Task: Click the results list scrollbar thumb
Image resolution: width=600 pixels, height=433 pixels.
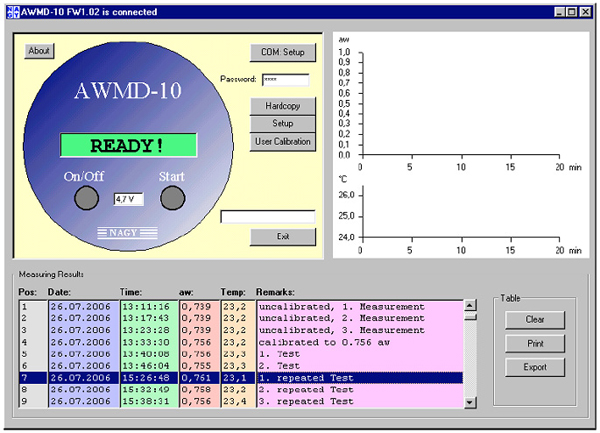Action: [x=470, y=316]
